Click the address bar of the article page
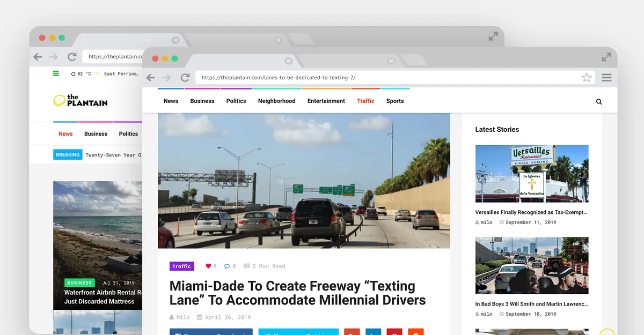644x335 pixels. 386,78
